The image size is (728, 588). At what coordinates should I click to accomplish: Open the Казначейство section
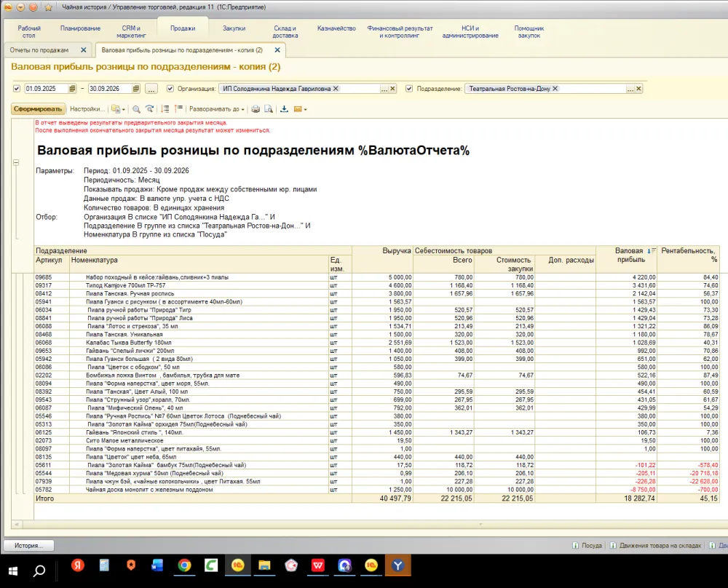tap(336, 28)
